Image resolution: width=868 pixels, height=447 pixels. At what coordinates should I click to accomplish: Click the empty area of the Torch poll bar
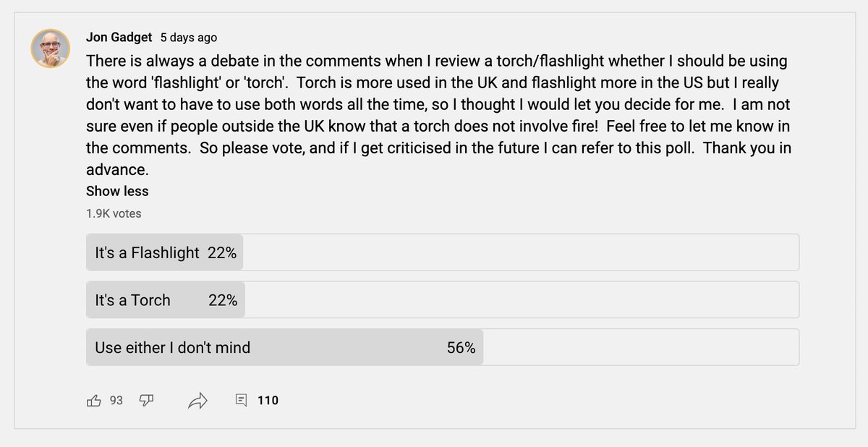522,300
